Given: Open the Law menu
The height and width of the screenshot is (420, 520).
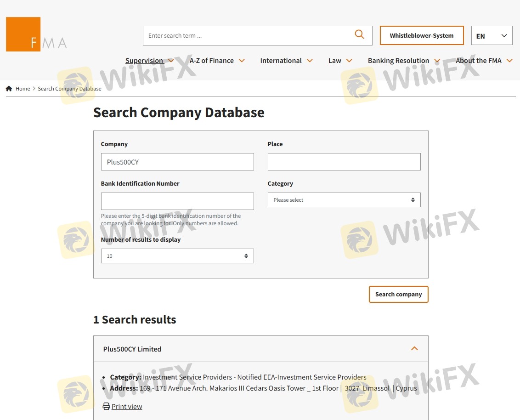Looking at the screenshot, I should [x=334, y=61].
